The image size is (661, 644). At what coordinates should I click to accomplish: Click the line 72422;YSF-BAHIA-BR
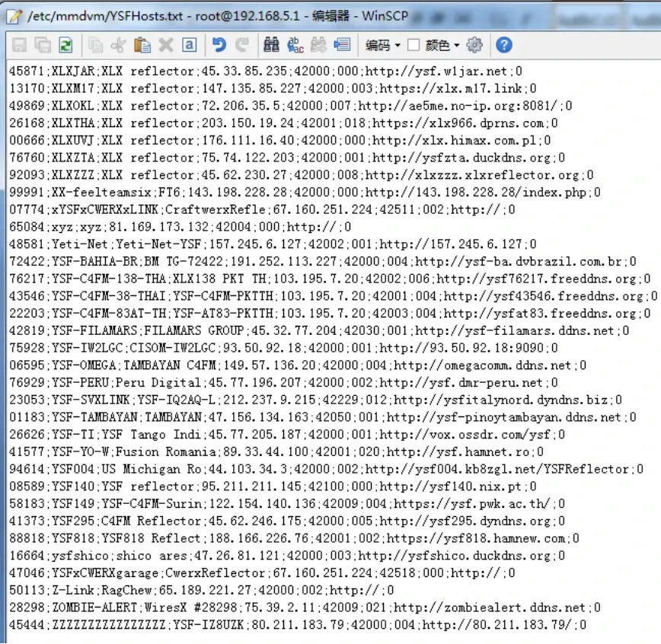tap(322, 261)
